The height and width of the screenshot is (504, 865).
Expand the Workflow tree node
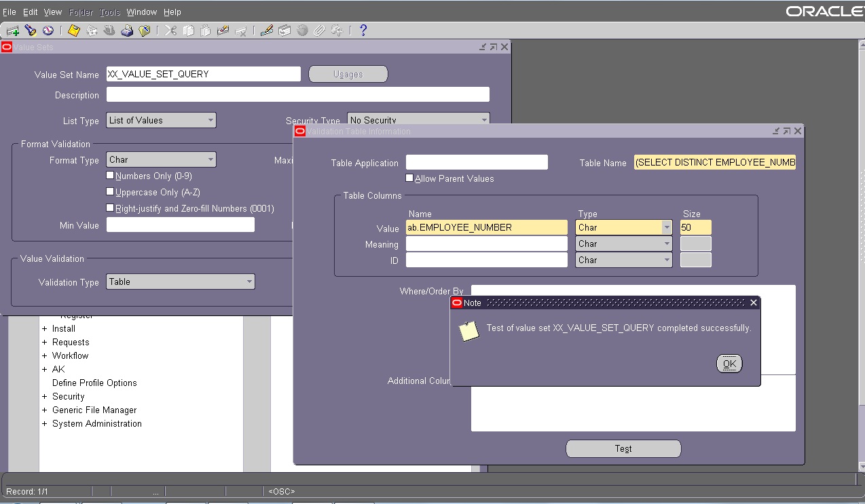[43, 355]
